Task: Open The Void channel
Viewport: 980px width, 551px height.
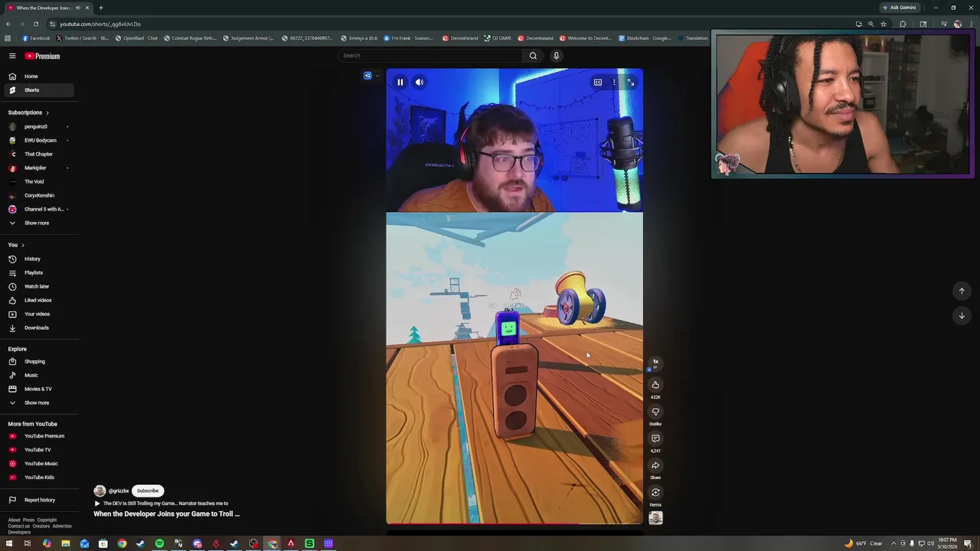Action: tap(38, 181)
